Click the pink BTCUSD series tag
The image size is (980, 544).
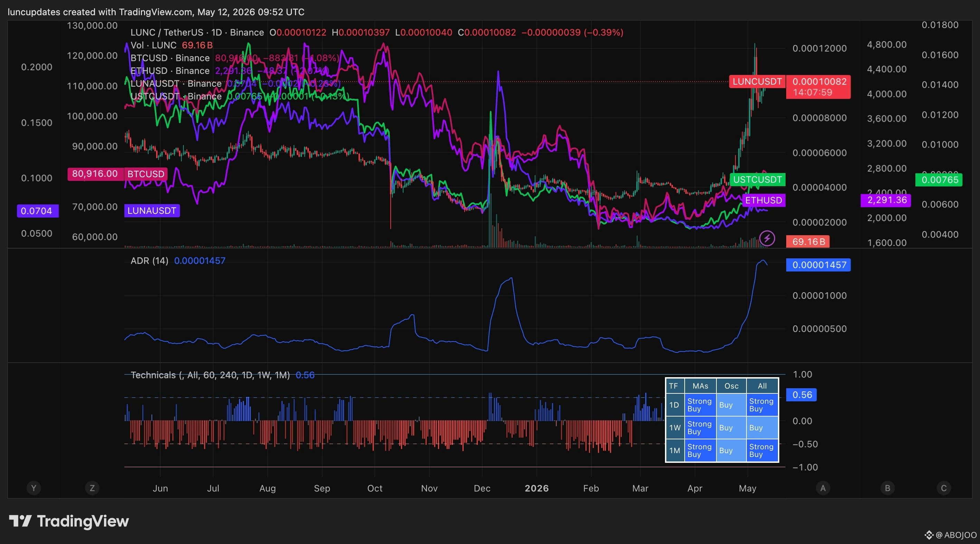click(146, 174)
